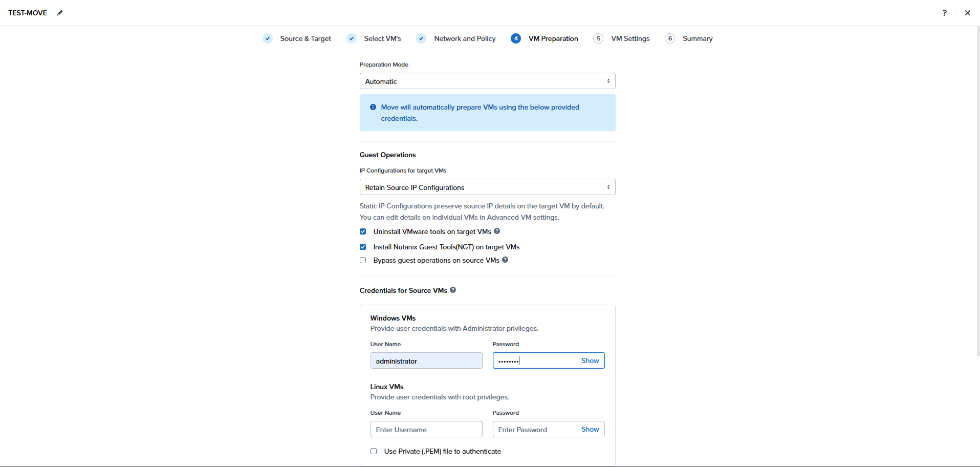This screenshot has height=467, width=980.
Task: Expand Retain Source IP Configurations dropdown
Action: click(487, 187)
